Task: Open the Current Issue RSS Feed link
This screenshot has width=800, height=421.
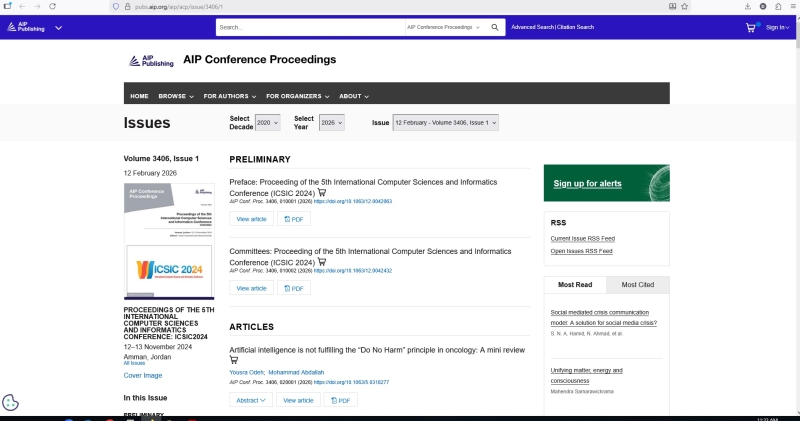Action: (x=584, y=238)
